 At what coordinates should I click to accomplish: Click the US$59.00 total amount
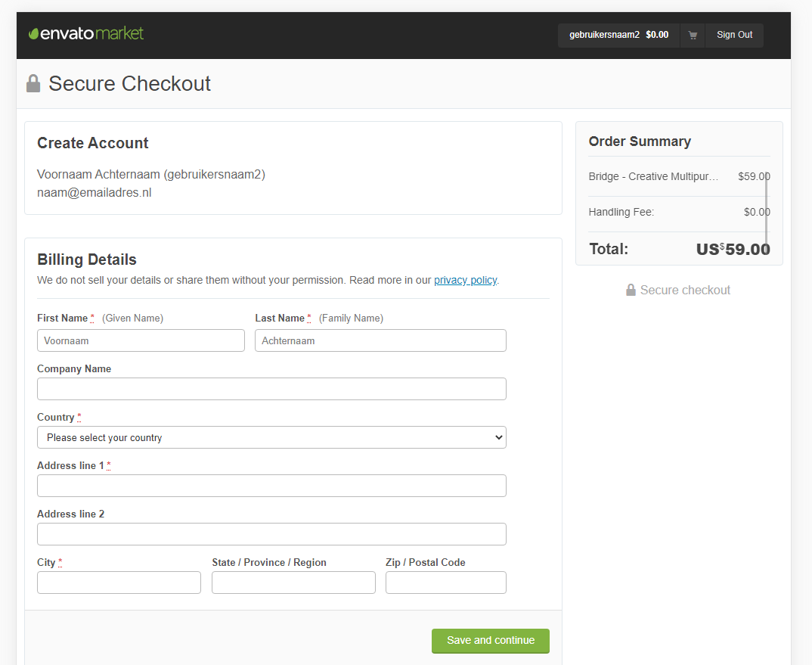tap(733, 249)
